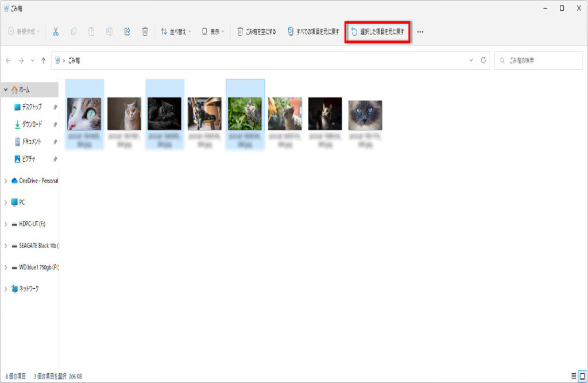Click the ごみ箱の検索 search field

(540, 60)
